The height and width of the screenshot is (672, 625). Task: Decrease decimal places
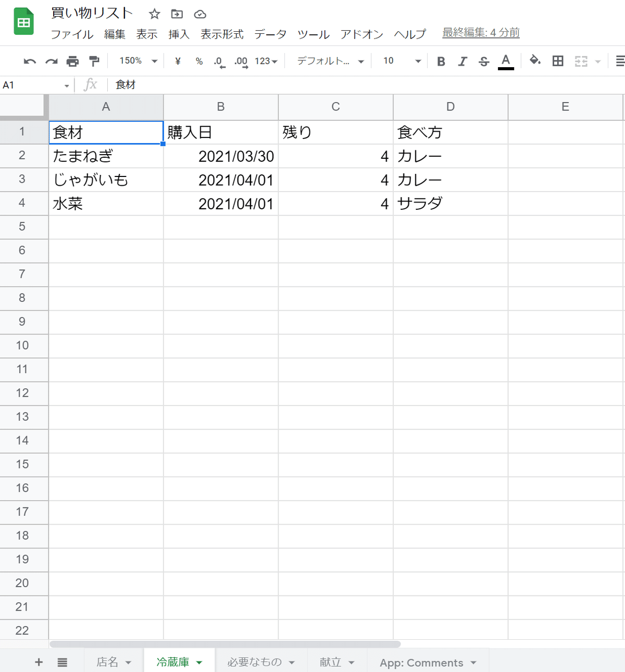[219, 62]
